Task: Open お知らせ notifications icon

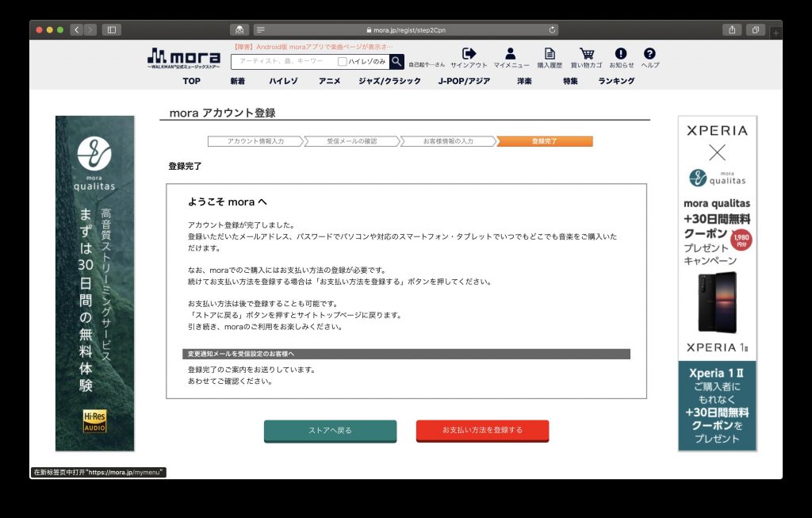Action: coord(621,53)
